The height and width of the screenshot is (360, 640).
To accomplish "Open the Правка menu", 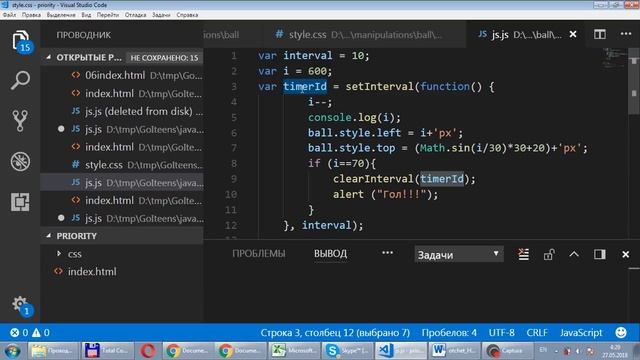I will click(x=31, y=15).
